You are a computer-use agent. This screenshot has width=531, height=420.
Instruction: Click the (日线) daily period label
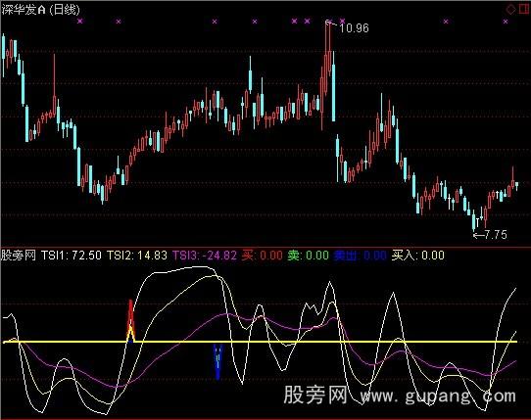(x=65, y=10)
